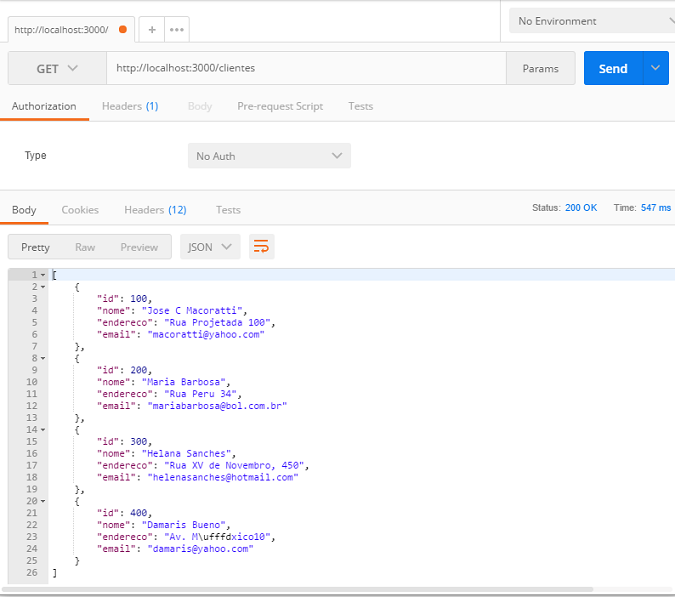
Task: Click the Type label in Authorization
Action: 35,155
